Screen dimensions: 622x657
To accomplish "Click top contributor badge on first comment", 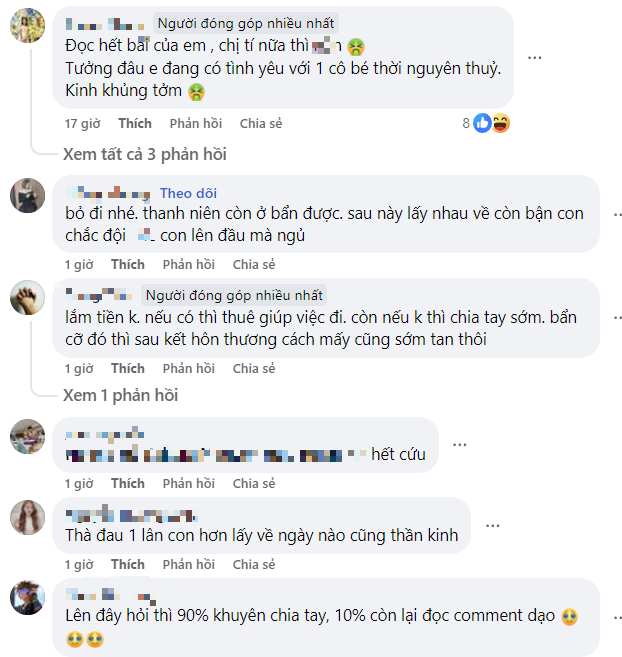I will click(x=246, y=22).
